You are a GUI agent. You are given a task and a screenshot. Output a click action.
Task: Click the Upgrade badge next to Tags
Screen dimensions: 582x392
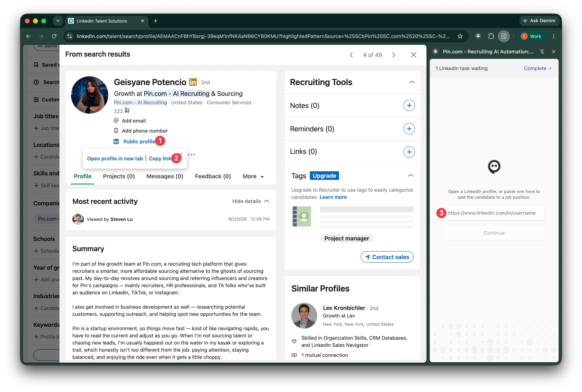tap(324, 176)
